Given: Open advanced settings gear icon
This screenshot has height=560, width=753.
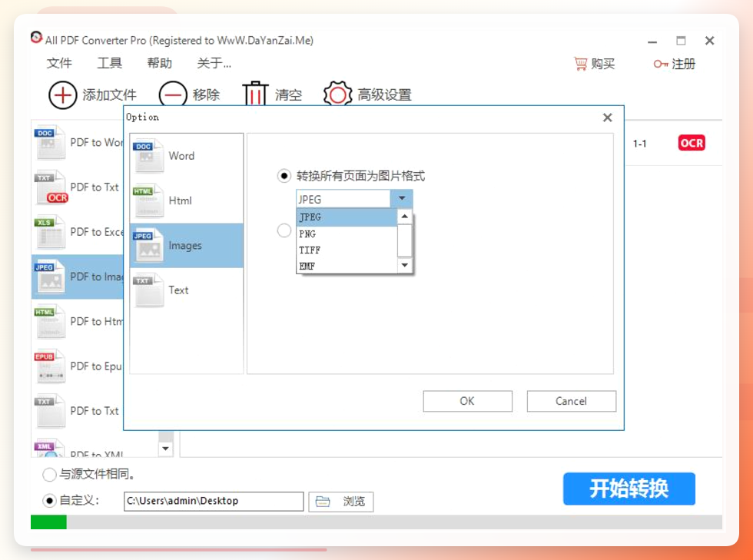Looking at the screenshot, I should [337, 94].
